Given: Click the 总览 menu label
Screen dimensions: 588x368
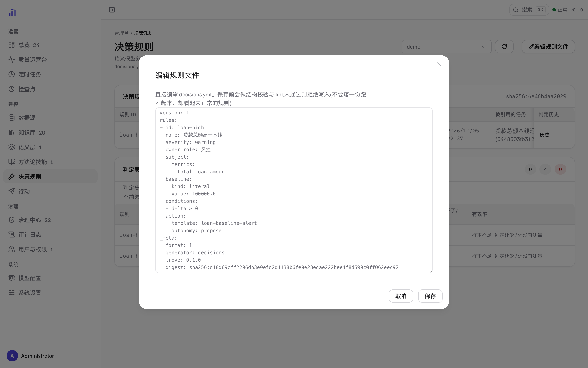Looking at the screenshot, I should [24, 45].
